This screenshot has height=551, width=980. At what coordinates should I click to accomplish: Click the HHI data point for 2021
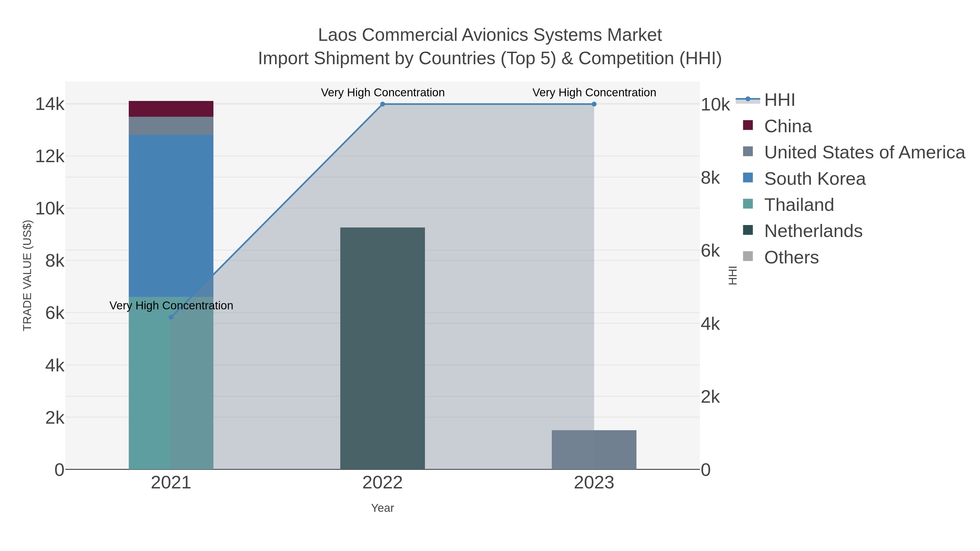pos(171,317)
